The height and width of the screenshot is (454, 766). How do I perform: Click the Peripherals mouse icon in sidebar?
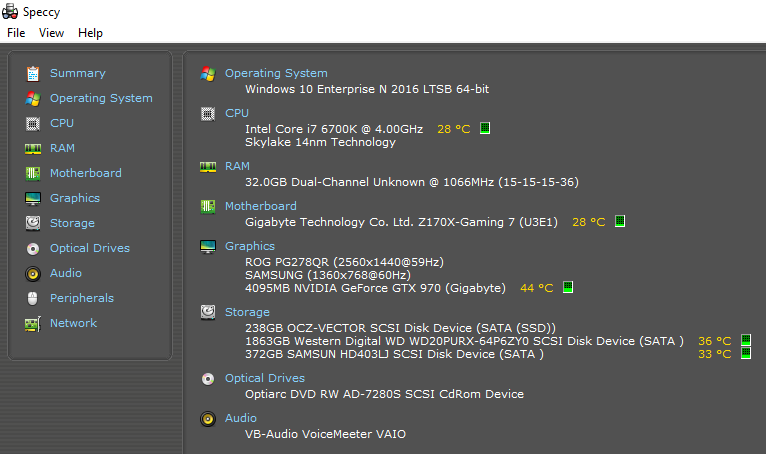(33, 298)
